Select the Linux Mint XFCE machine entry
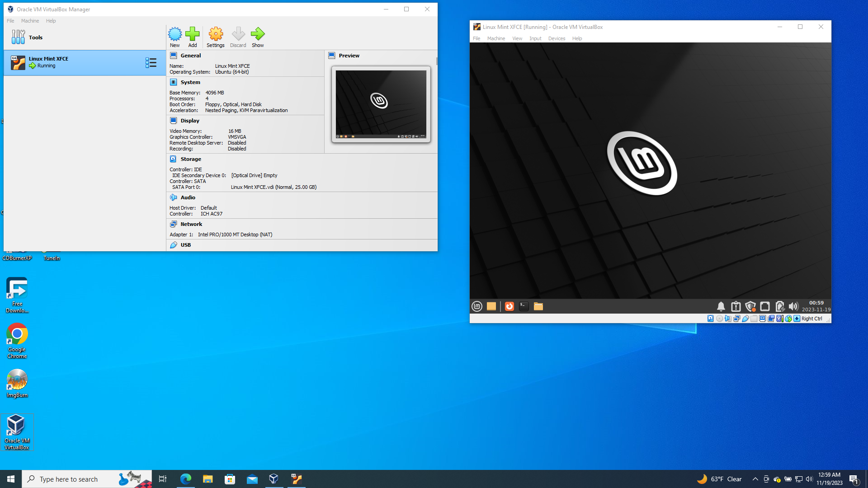This screenshot has height=488, width=868. [x=85, y=62]
